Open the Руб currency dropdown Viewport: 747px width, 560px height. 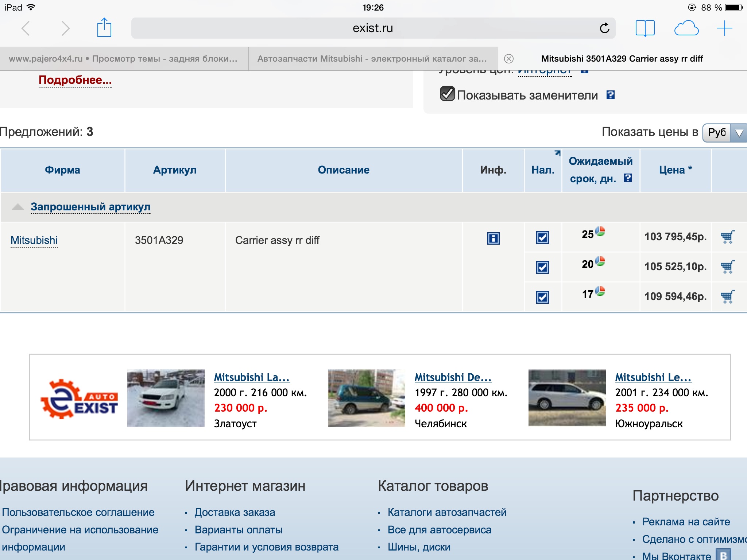(x=724, y=132)
